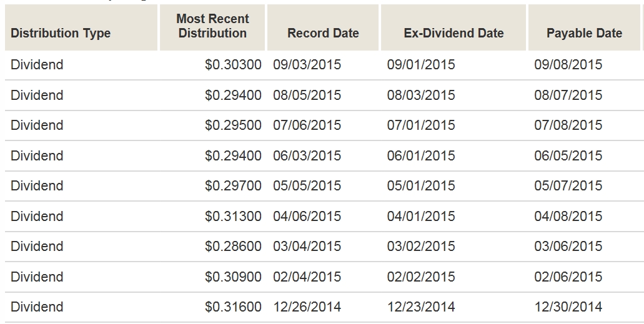
Task: Click the Payable Date column header
Action: (584, 34)
